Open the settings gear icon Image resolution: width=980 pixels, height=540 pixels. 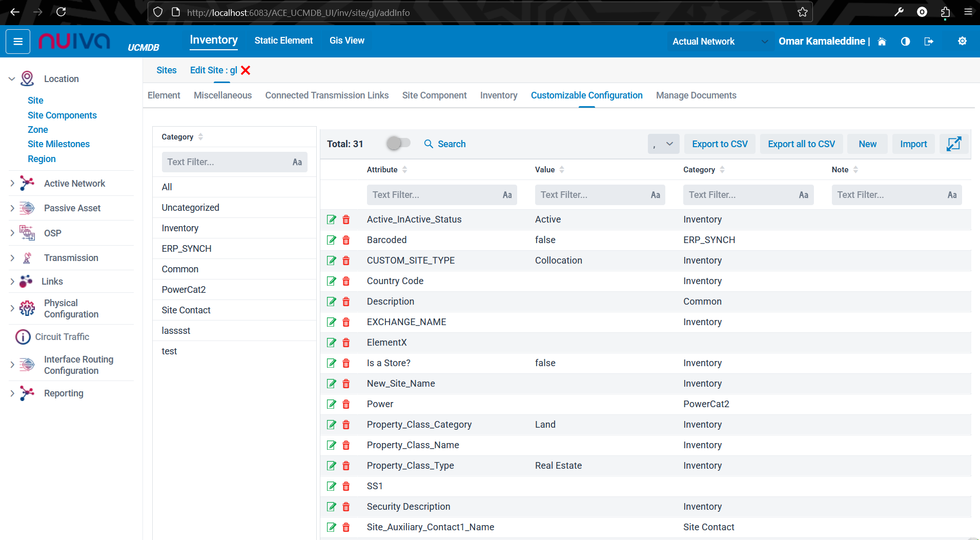click(962, 42)
